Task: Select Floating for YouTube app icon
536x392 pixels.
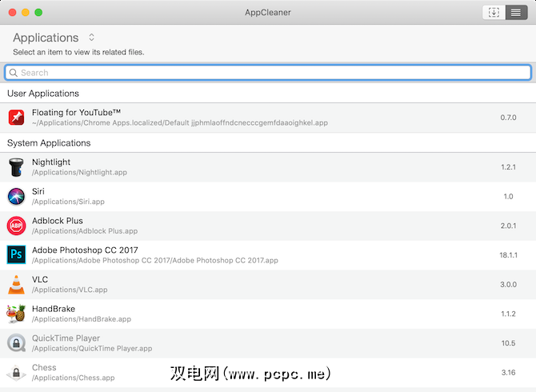Action: point(16,118)
